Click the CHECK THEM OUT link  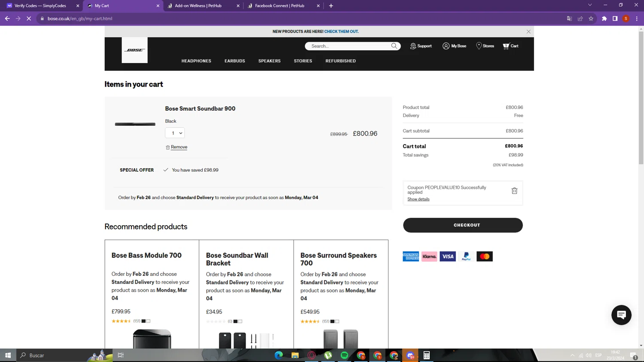click(x=341, y=31)
